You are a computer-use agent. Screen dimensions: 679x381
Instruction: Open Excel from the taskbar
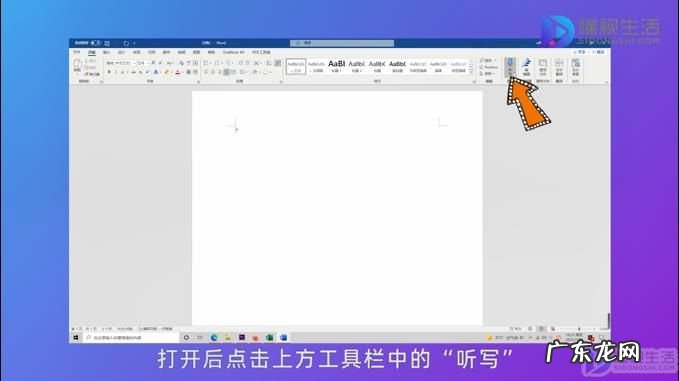coord(269,337)
